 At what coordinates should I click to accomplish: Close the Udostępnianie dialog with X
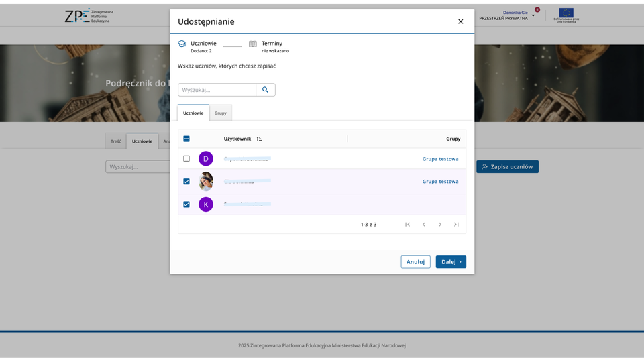point(460,21)
